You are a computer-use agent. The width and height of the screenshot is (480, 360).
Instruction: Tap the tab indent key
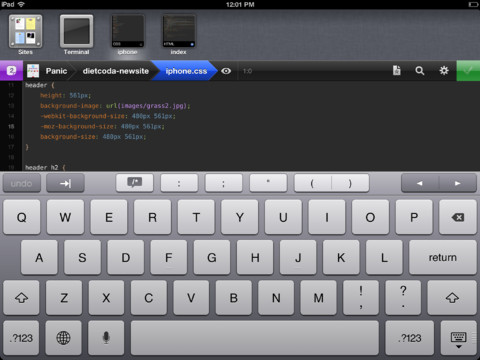point(65,183)
